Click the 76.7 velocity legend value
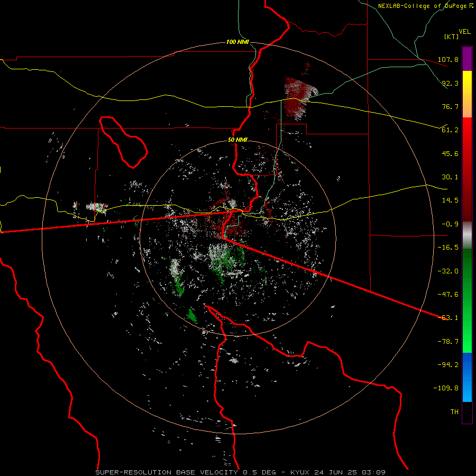Screen dimensions: 476x476 click(450, 106)
